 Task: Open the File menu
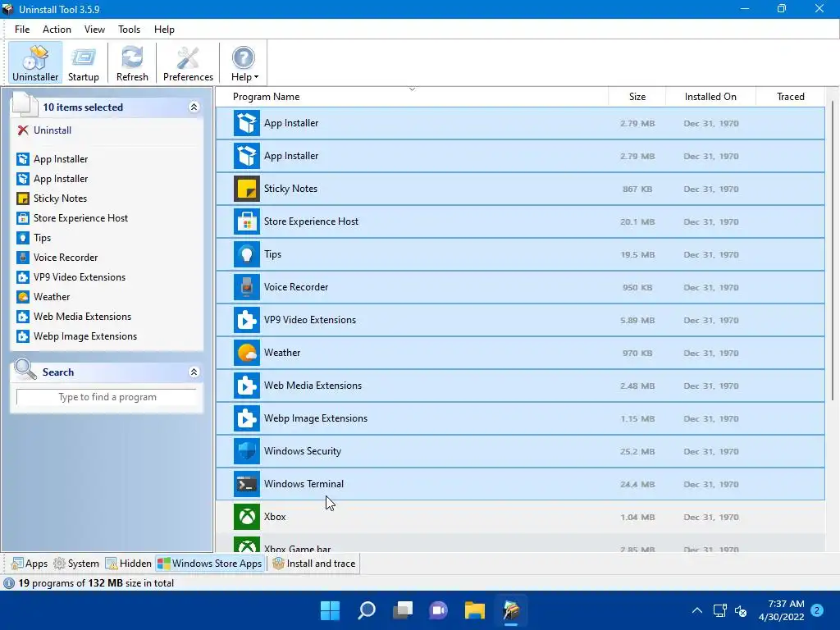[x=22, y=30]
